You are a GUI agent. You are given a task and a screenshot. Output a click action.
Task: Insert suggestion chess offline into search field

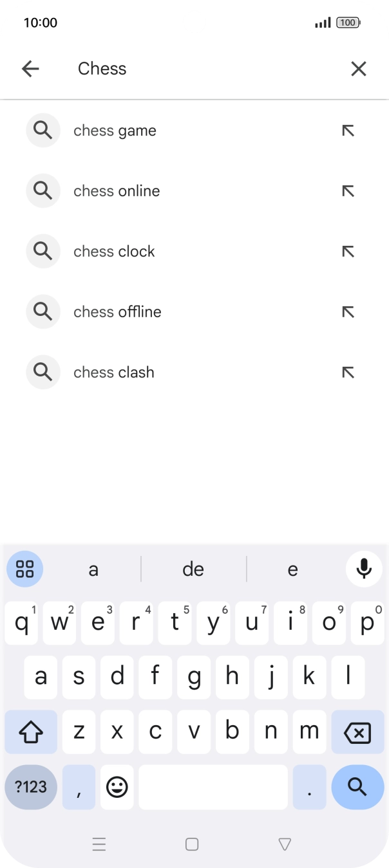pyautogui.click(x=348, y=311)
